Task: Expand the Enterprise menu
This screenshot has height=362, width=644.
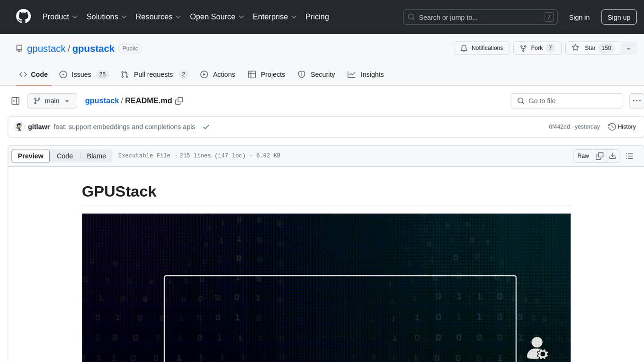Action: (x=275, y=17)
